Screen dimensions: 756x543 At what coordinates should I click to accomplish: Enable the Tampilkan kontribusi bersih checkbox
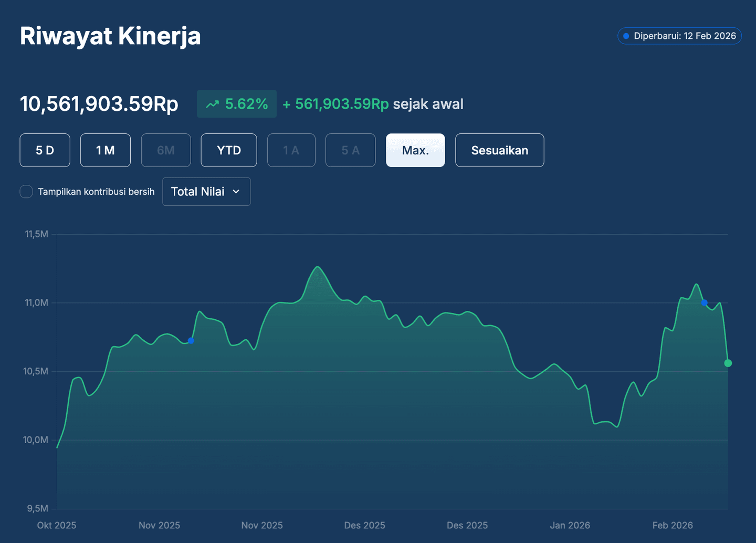coord(26,192)
